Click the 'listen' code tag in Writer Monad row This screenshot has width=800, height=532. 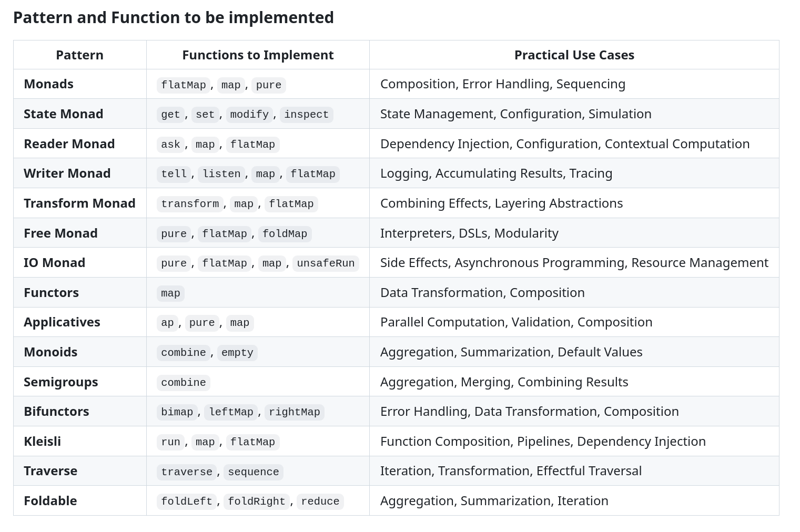click(x=221, y=174)
